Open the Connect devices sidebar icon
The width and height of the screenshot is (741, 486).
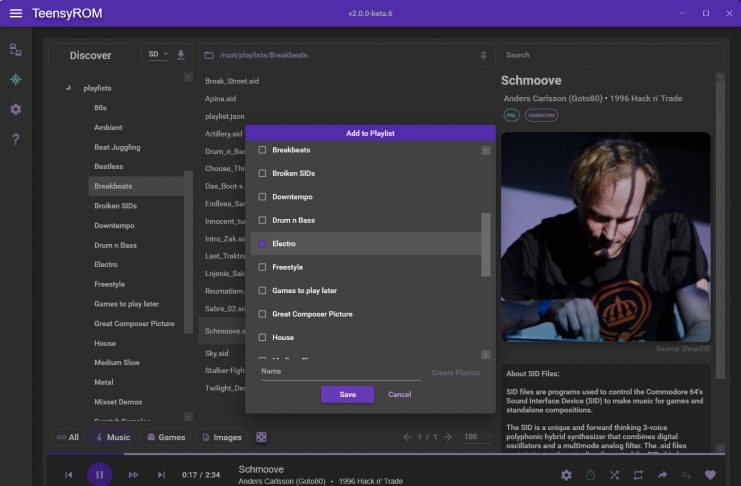pos(16,50)
